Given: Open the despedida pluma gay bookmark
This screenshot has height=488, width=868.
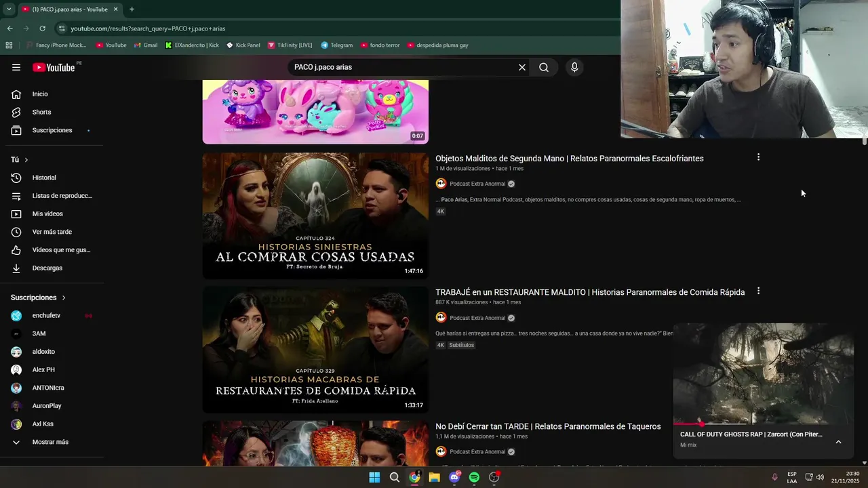Looking at the screenshot, I should pos(437,45).
